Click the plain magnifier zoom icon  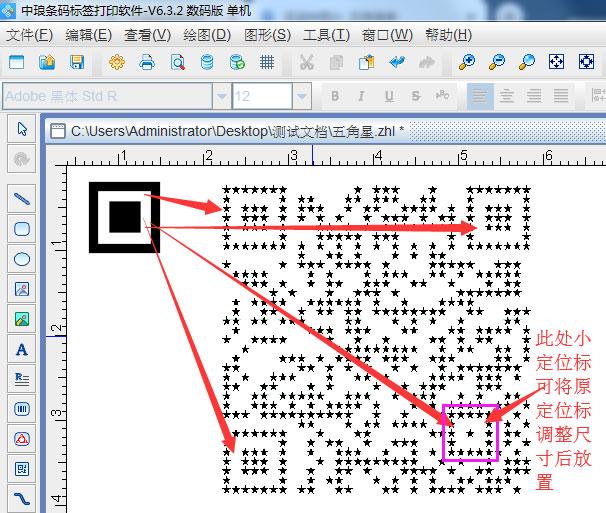pyautogui.click(x=526, y=62)
